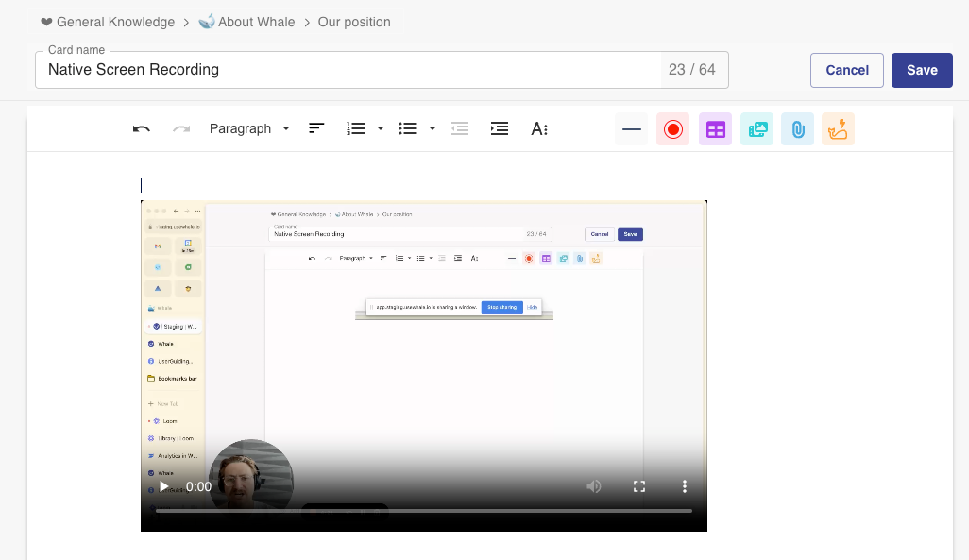This screenshot has width=969, height=560.
Task: Select the embedded screen recording video
Action: [x=424, y=365]
